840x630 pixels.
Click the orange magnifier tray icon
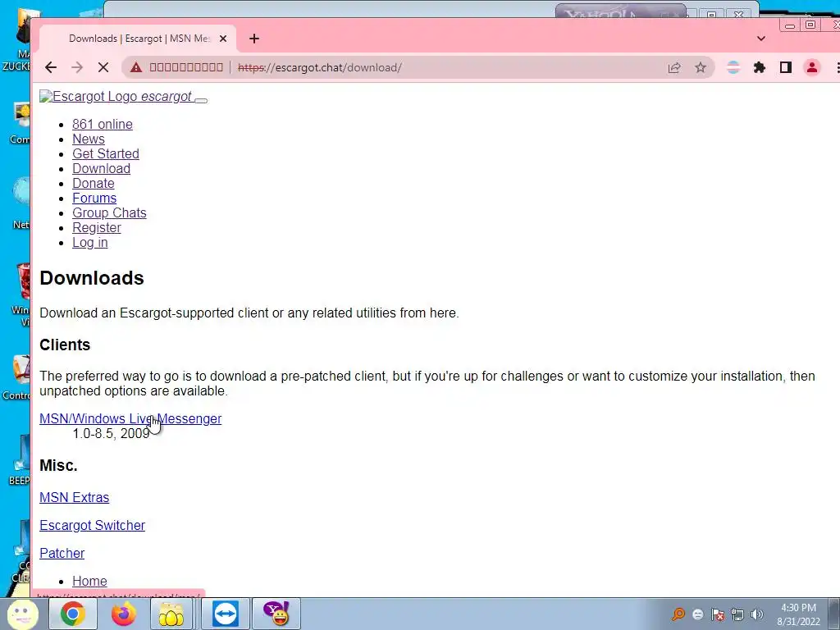point(678,614)
